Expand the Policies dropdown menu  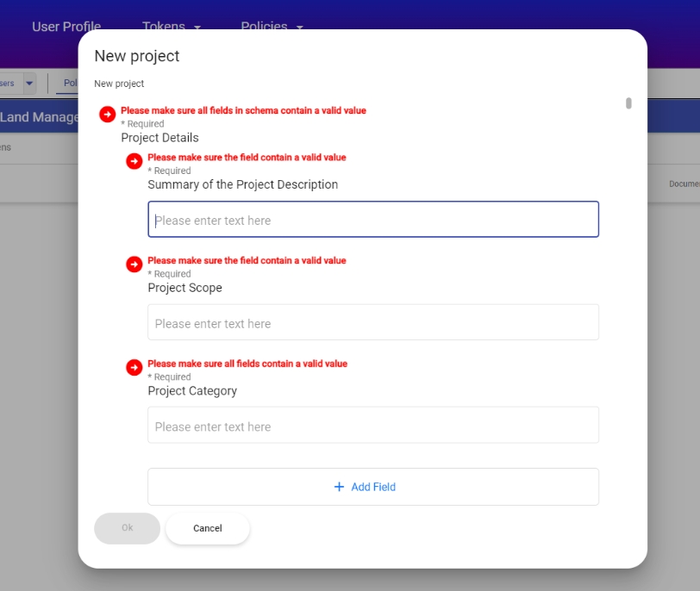(272, 27)
